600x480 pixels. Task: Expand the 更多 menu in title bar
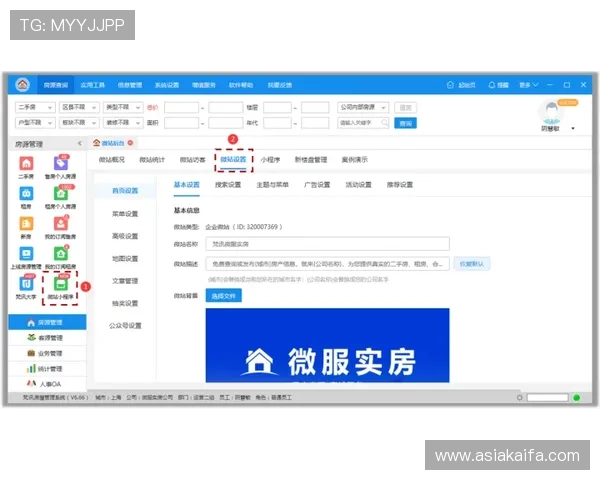tap(528, 85)
